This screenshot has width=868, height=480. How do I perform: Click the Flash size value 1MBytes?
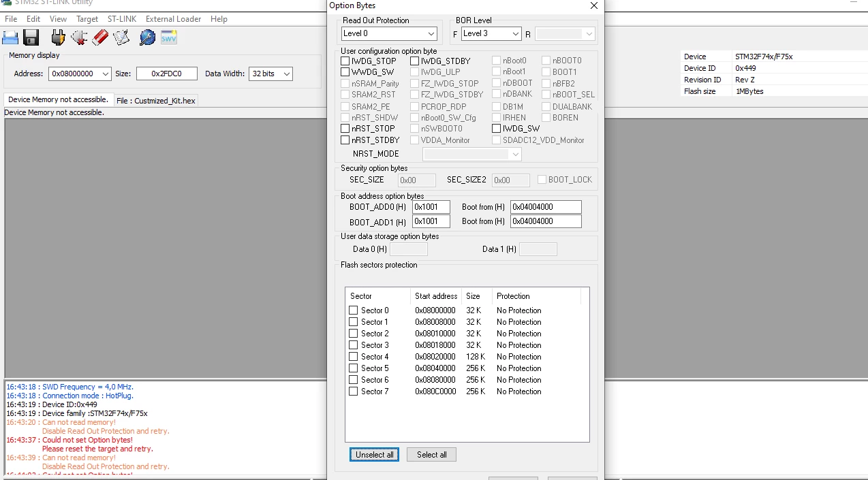[749, 91]
